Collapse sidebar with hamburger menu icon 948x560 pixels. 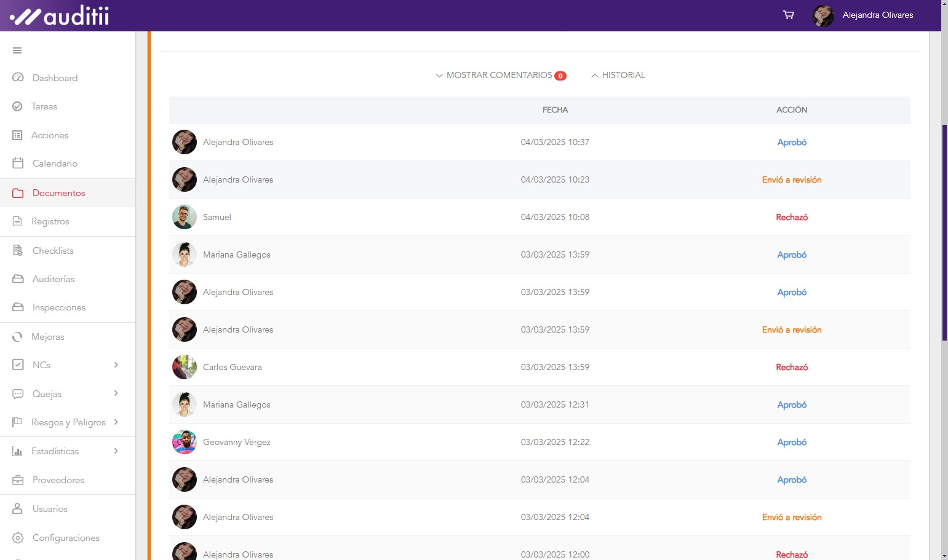click(17, 50)
